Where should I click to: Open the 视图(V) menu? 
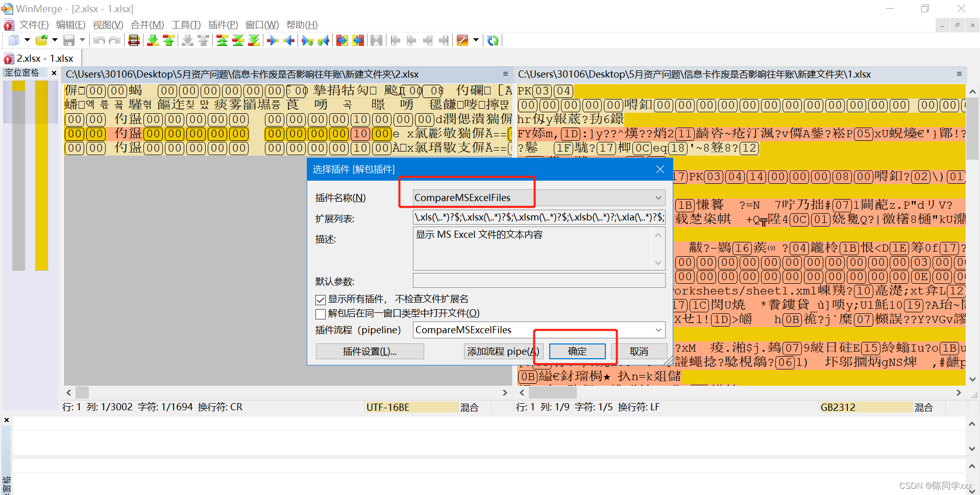108,24
